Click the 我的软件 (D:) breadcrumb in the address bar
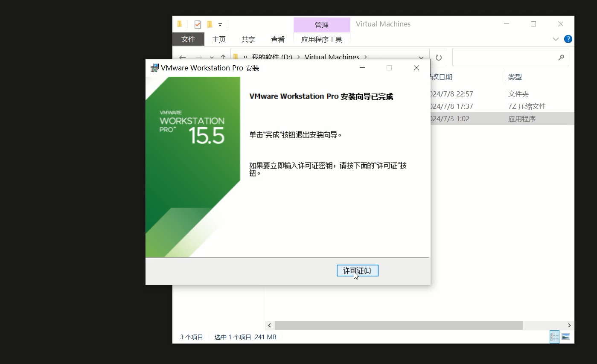Viewport: 597px width, 364px height. point(272,57)
